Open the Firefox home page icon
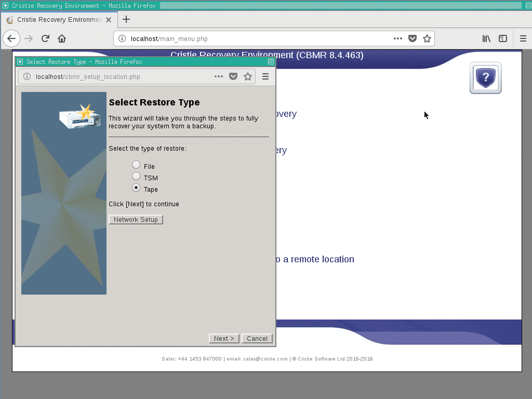 [62, 38]
